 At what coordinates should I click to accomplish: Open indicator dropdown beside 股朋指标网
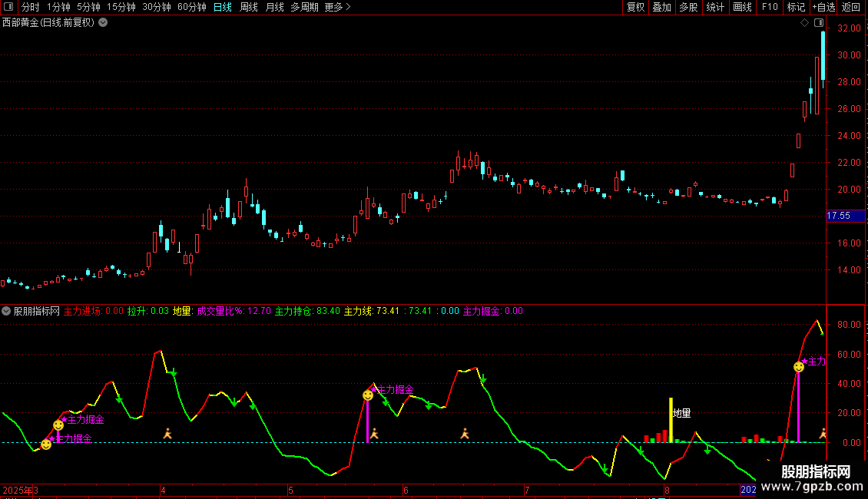[x=6, y=311]
